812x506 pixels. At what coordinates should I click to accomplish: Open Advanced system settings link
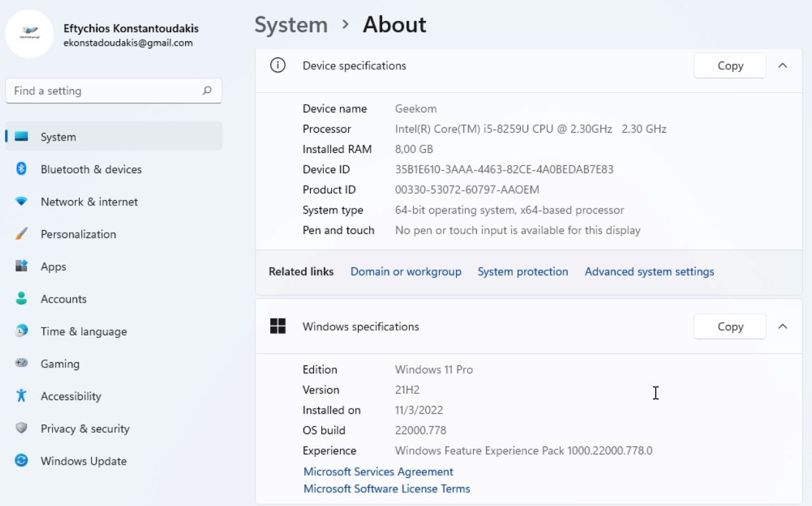pyautogui.click(x=649, y=271)
